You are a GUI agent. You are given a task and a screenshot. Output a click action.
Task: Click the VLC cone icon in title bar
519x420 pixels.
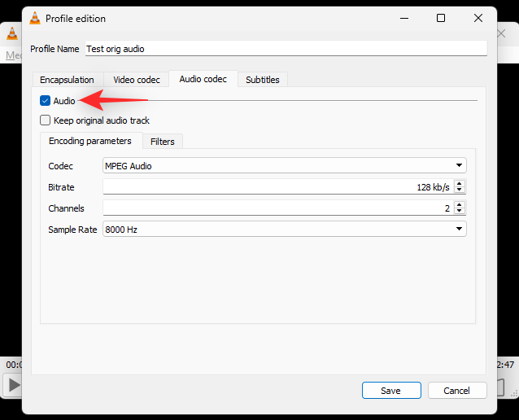[35, 18]
